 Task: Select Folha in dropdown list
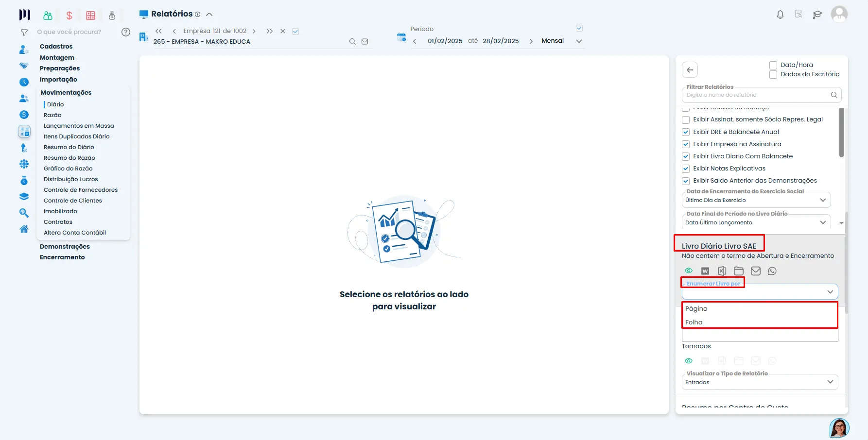tap(760, 322)
